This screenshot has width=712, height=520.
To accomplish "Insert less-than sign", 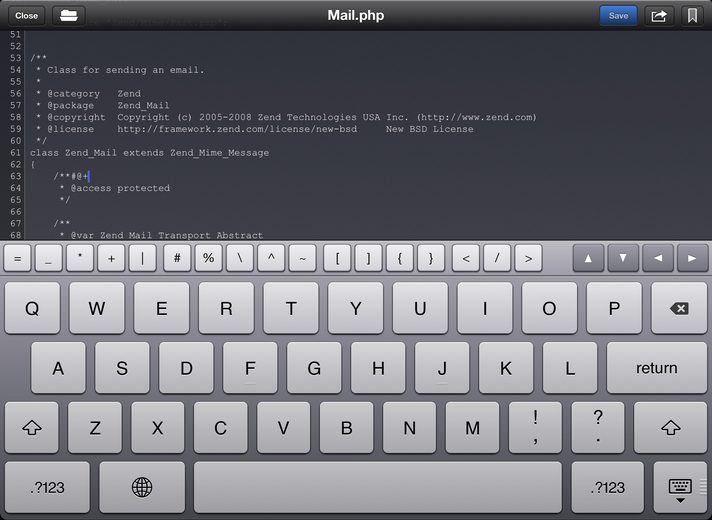I will 466,258.
